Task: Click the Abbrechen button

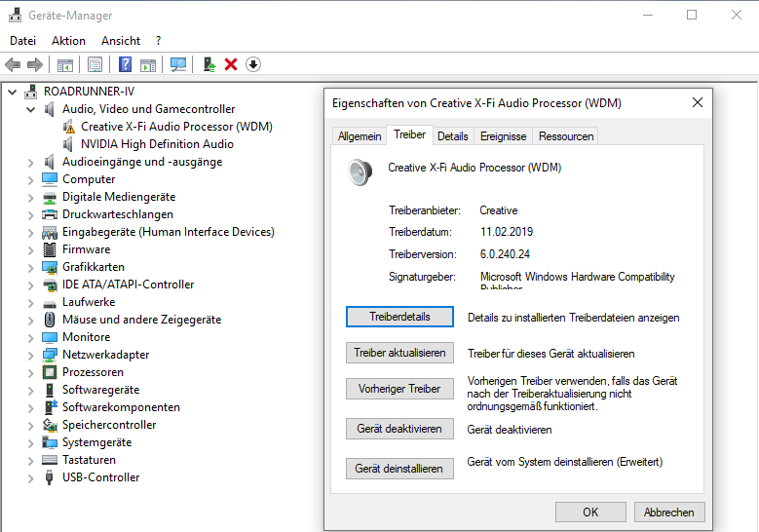Action: [669, 513]
